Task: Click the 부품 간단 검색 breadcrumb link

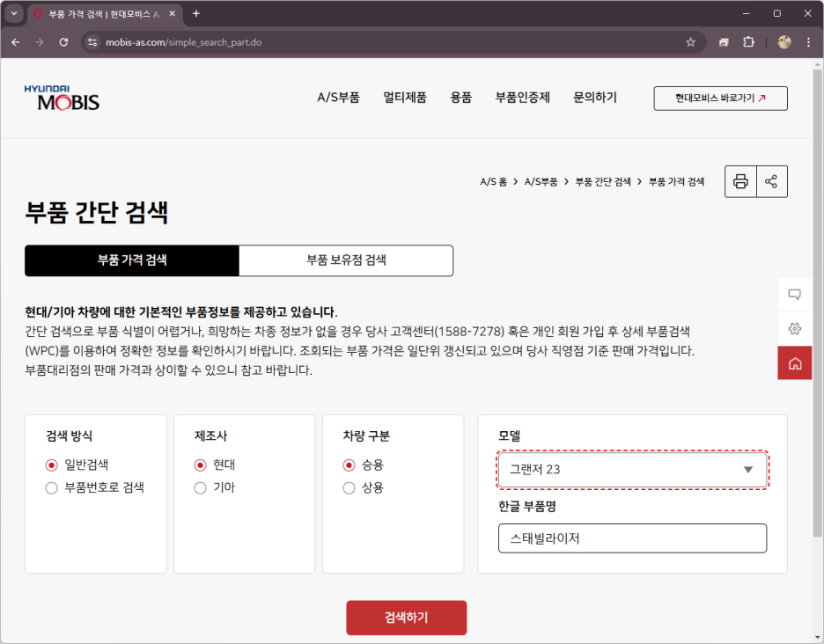Action: (603, 182)
